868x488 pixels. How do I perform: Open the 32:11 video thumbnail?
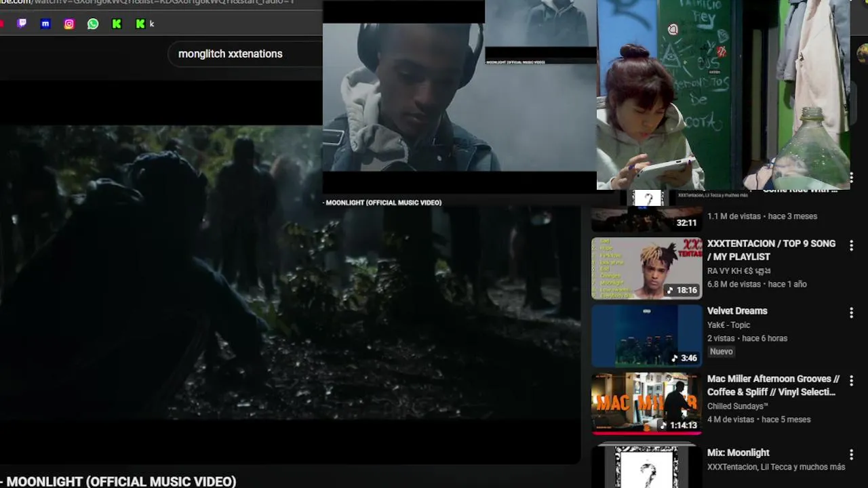click(647, 218)
